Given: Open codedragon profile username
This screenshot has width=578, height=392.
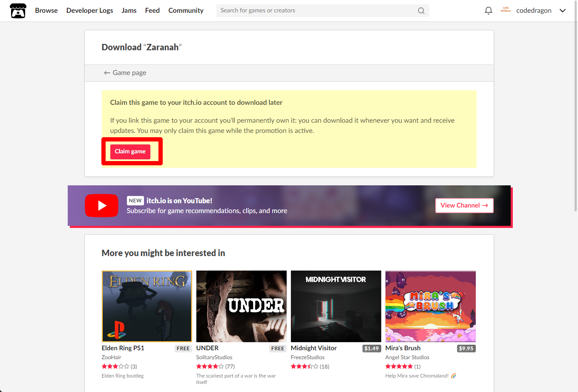Looking at the screenshot, I should coord(534,11).
